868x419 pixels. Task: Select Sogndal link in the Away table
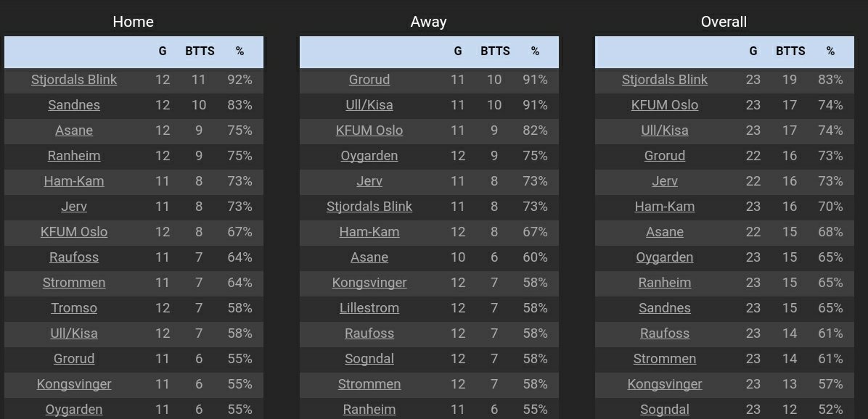(369, 359)
